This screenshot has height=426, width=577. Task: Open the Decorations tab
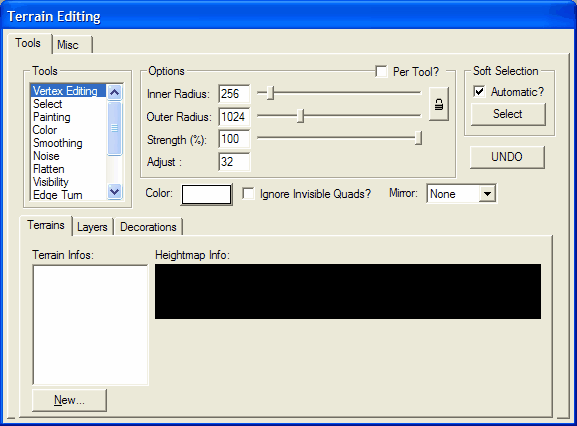[x=148, y=227]
